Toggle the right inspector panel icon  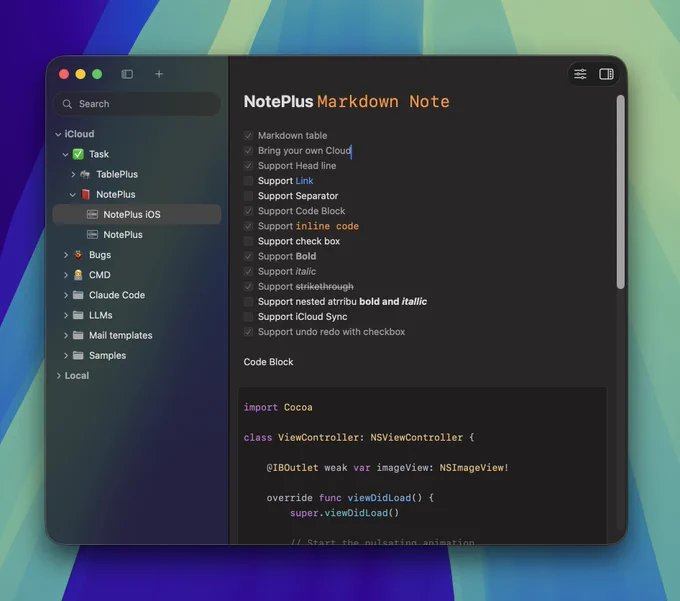click(606, 74)
